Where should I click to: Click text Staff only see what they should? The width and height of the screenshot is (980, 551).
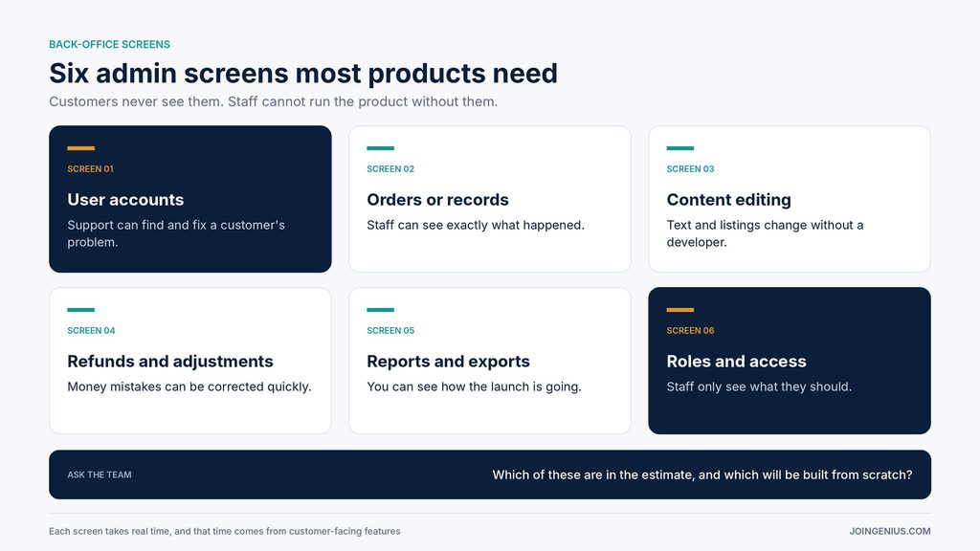point(759,386)
